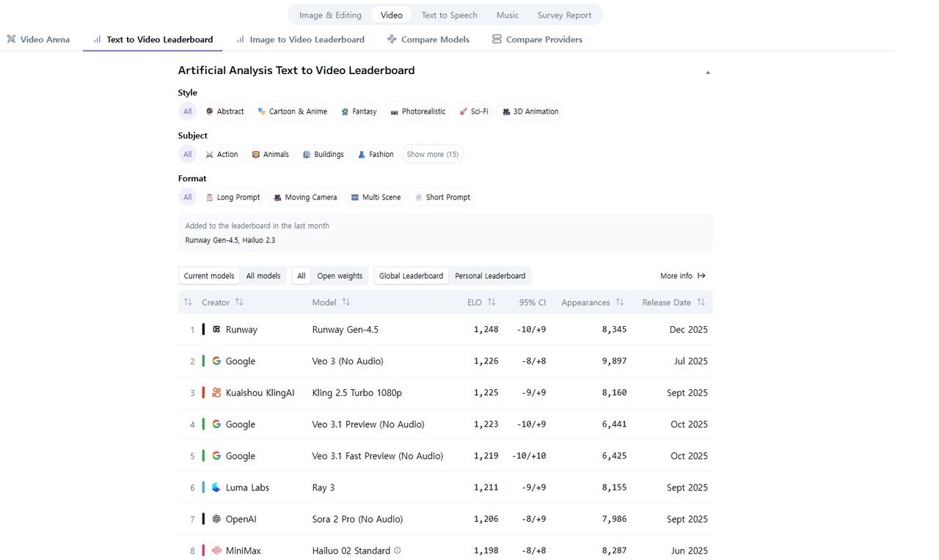The image size is (939, 560).
Task: Switch to the Personal Leaderboard view
Action: [x=490, y=276]
